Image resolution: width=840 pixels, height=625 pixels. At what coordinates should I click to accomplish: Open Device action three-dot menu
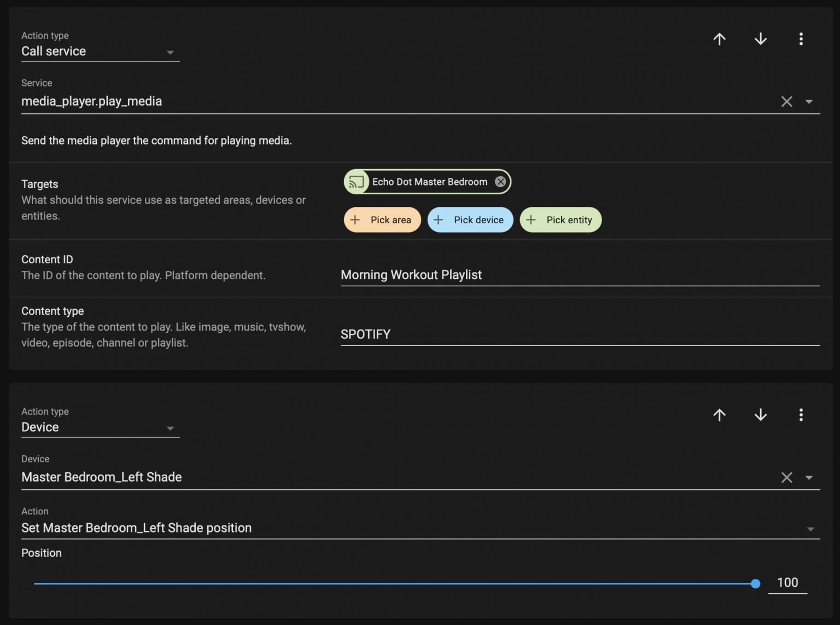(x=801, y=415)
